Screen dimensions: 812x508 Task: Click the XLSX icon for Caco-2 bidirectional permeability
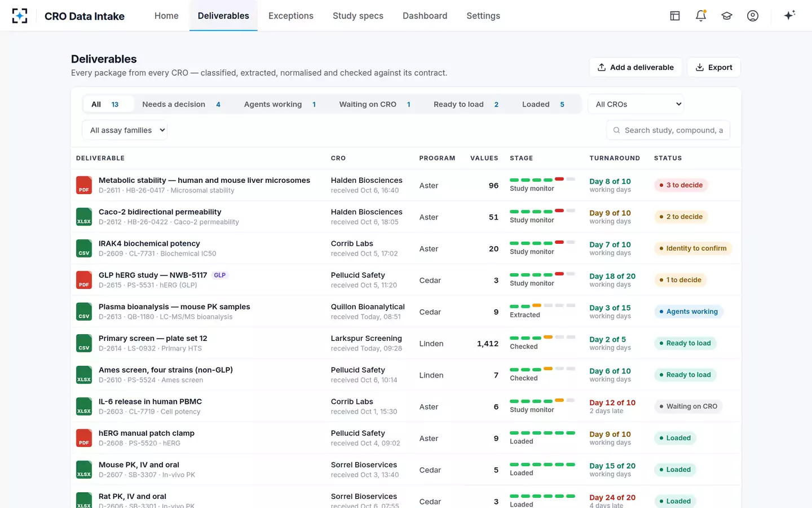(84, 217)
